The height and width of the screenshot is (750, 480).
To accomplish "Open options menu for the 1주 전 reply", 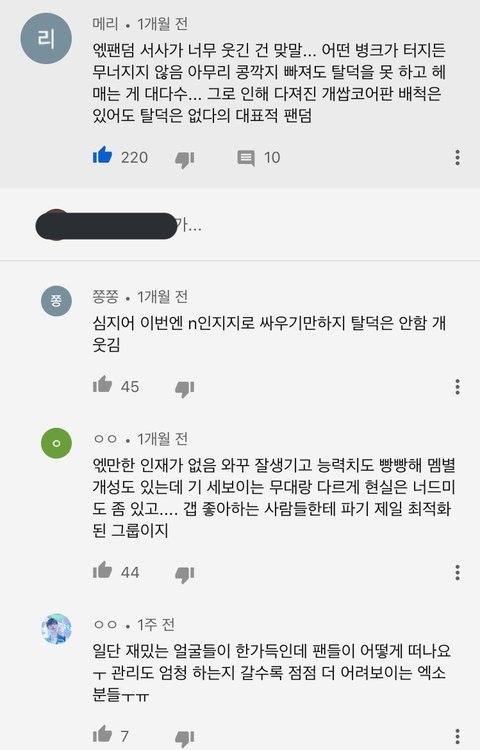I will coord(458,737).
